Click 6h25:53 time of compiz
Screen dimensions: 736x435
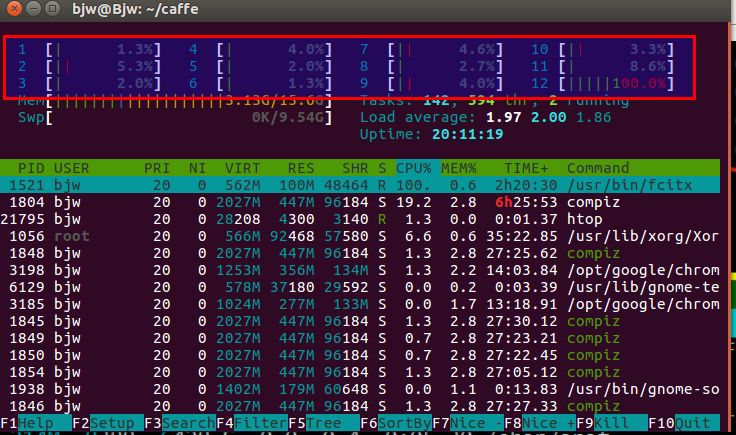tap(526, 202)
